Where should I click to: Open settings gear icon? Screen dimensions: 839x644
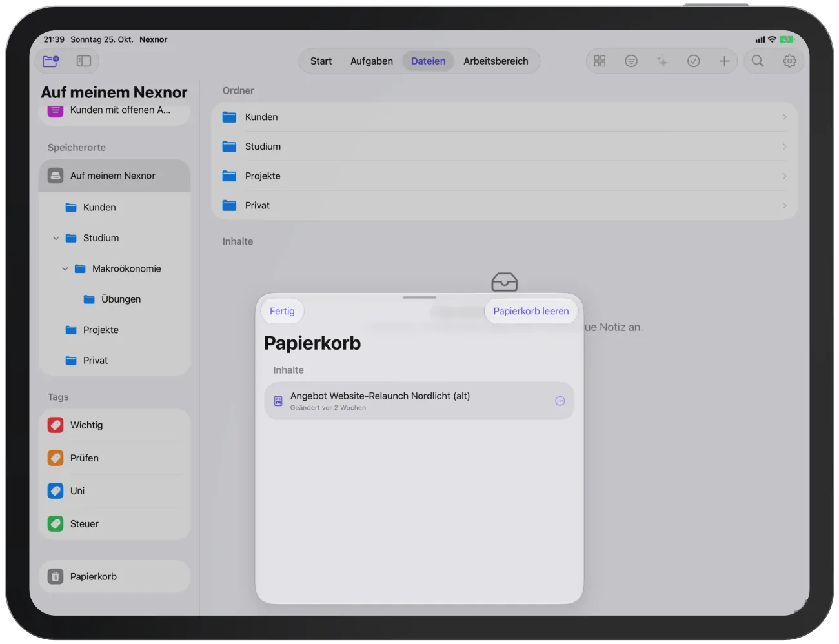[x=789, y=61]
